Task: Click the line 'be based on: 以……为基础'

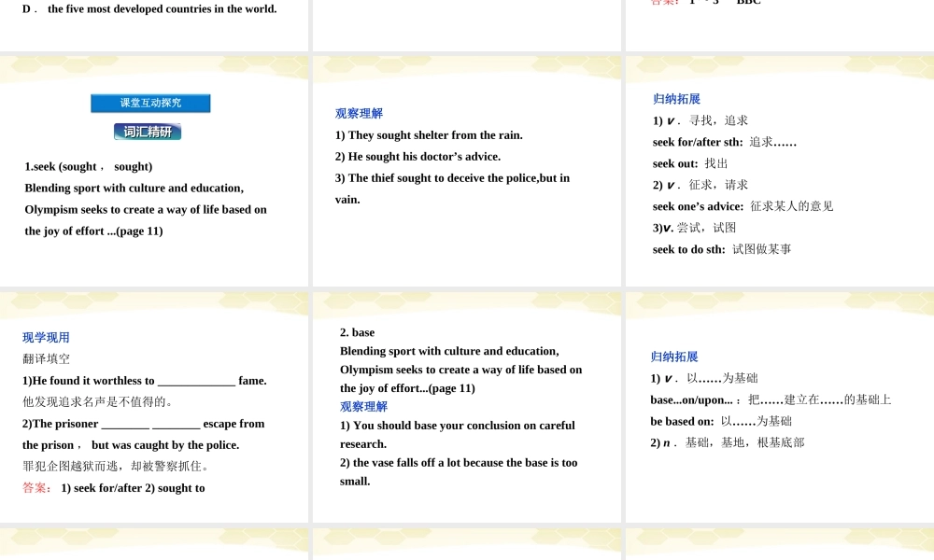Action: pyautogui.click(x=721, y=421)
